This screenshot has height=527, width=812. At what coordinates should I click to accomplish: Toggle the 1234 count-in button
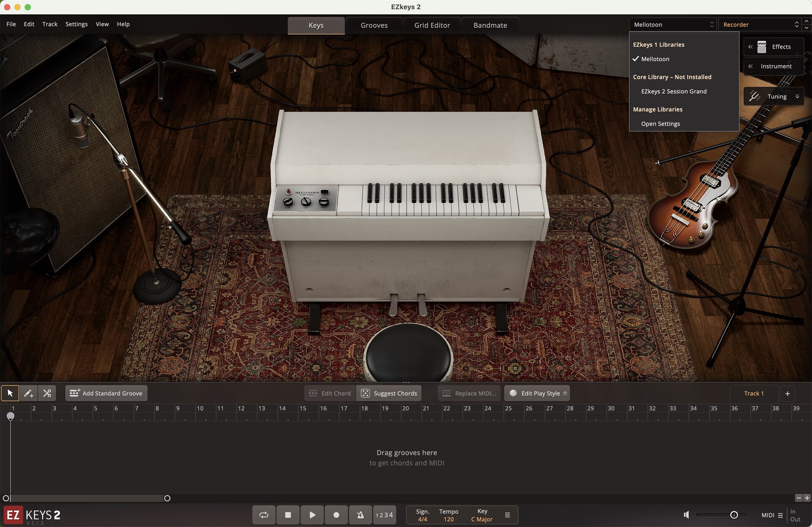pyautogui.click(x=384, y=515)
